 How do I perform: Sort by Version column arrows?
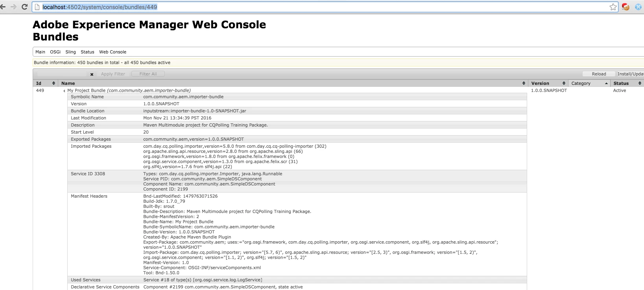coord(564,83)
